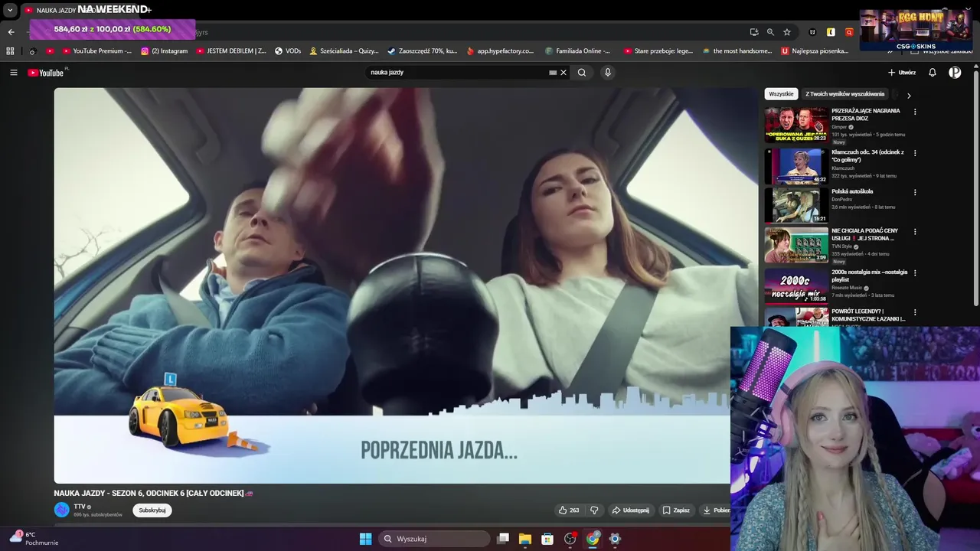Click the install/cast icon in address bar
The image size is (980, 551).
(754, 32)
